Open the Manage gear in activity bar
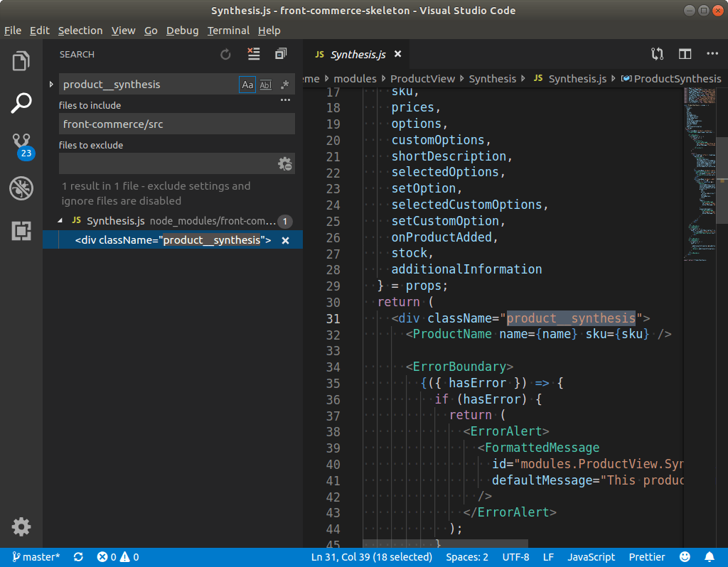728x567 pixels. click(21, 527)
